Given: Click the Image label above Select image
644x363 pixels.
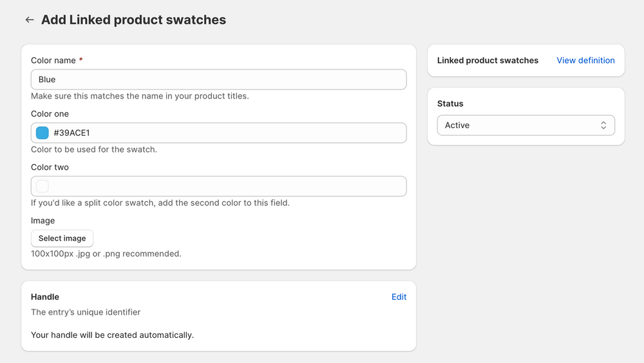Looking at the screenshot, I should 43,221.
